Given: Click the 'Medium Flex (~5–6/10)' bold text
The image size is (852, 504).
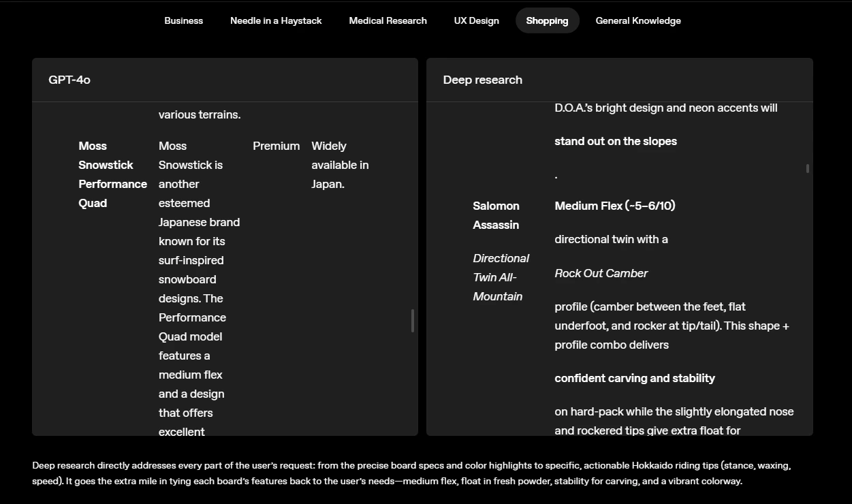Looking at the screenshot, I should click(615, 206).
